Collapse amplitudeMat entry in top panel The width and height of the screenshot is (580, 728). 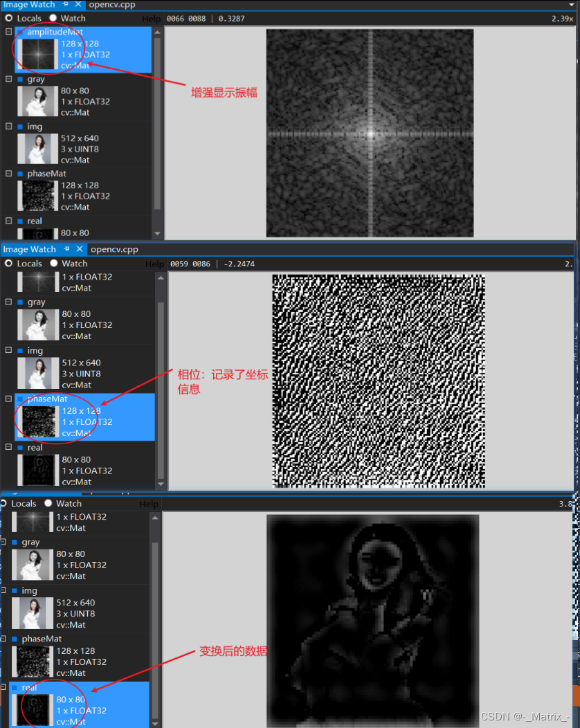click(9, 32)
